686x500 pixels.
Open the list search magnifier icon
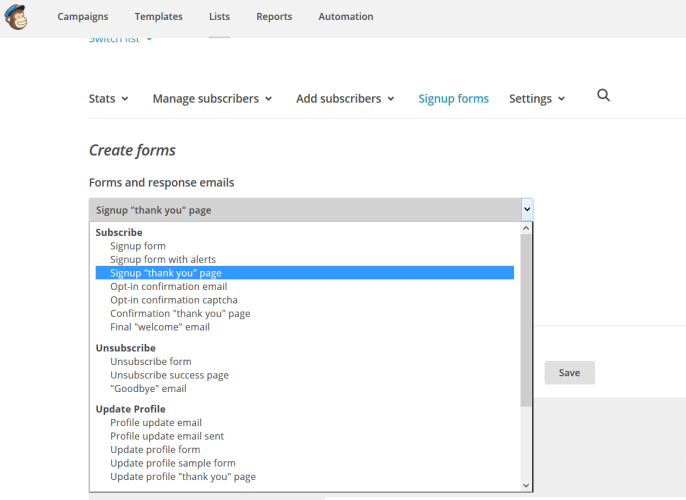coord(603,95)
